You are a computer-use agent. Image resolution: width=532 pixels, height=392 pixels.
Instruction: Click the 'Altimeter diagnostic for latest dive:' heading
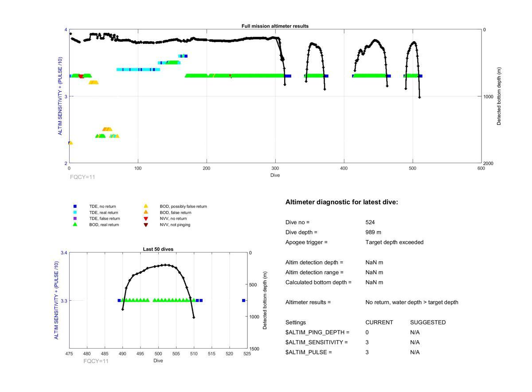(x=342, y=202)
